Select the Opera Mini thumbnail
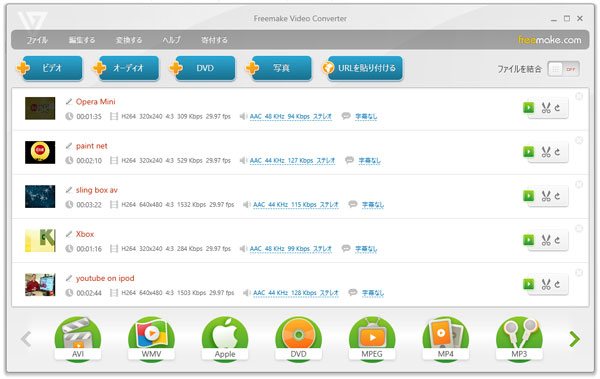600x379 pixels. click(x=40, y=108)
